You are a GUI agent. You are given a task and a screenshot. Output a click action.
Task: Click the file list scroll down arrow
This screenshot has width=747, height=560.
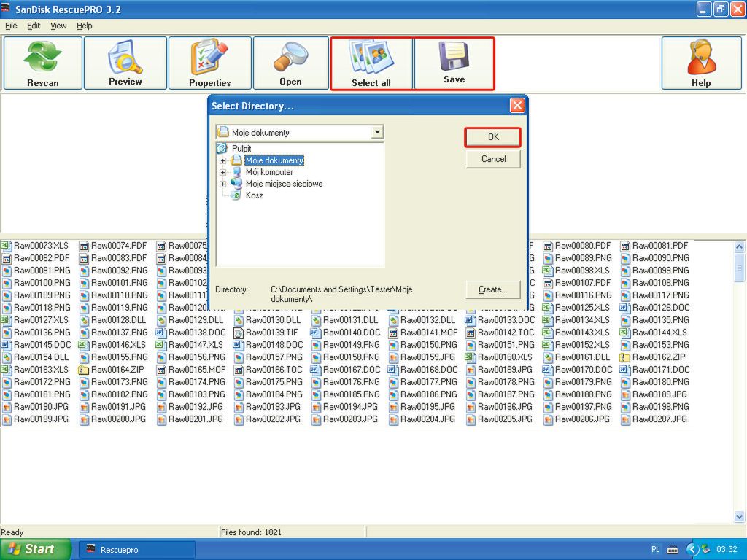(x=739, y=516)
